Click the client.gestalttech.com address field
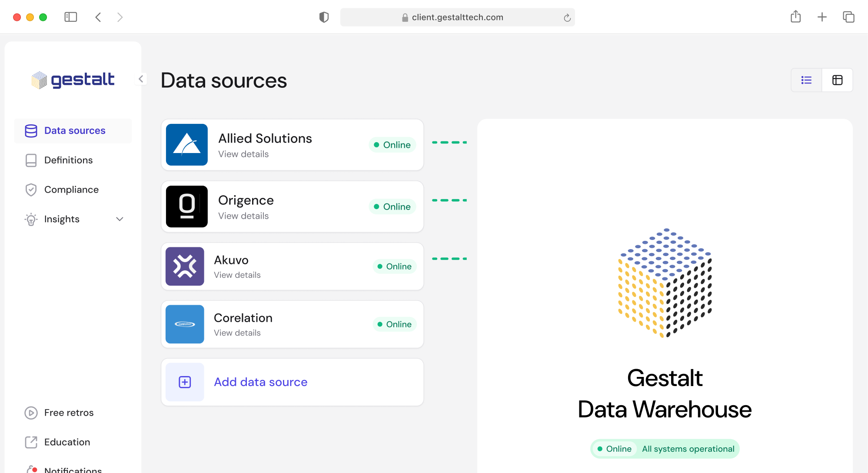868x473 pixels. point(457,17)
